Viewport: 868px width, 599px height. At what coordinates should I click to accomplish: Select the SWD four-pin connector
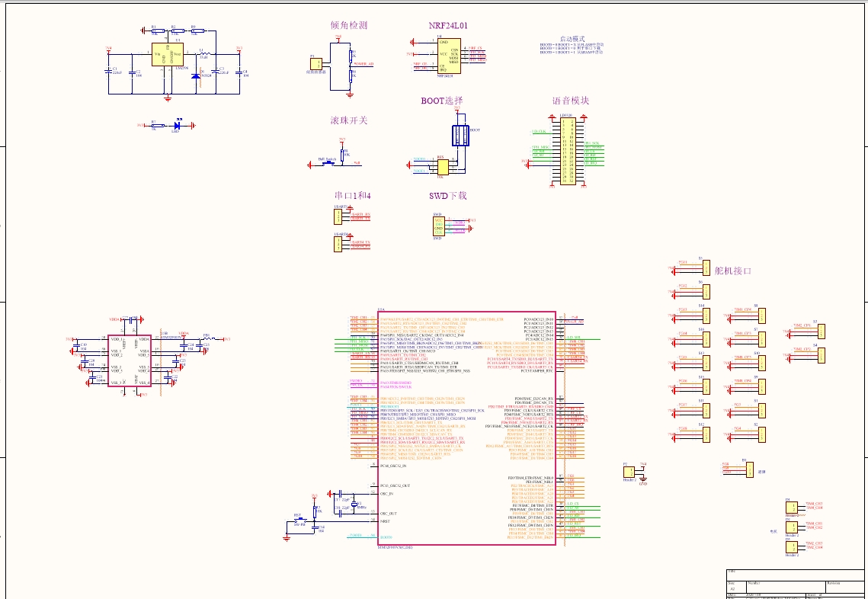[438, 226]
